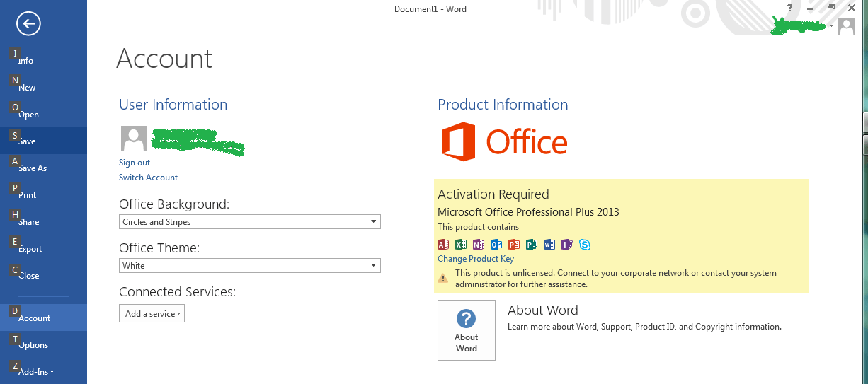
Task: Click the user profile picture at top right
Action: (x=846, y=26)
